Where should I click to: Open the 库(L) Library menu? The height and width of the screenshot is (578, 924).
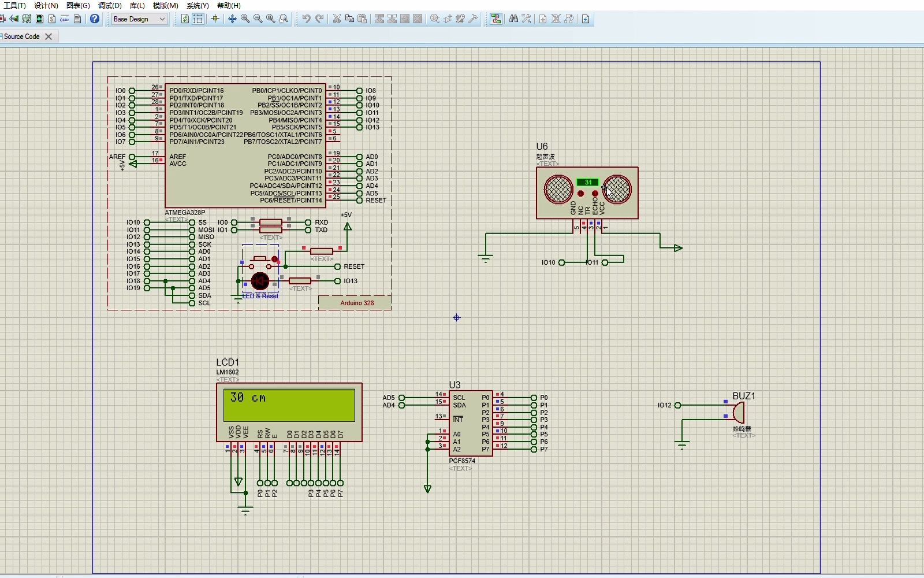pos(137,5)
